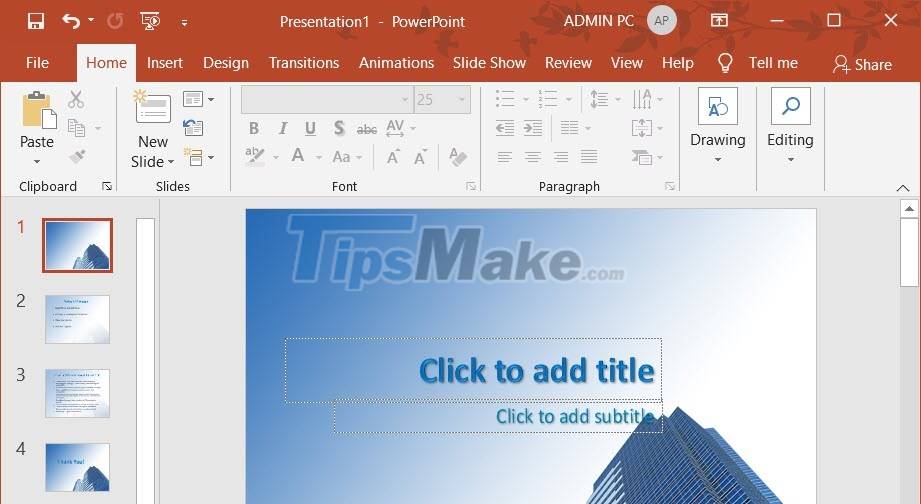This screenshot has height=504, width=921.
Task: Increase list indent level
Action: click(533, 128)
